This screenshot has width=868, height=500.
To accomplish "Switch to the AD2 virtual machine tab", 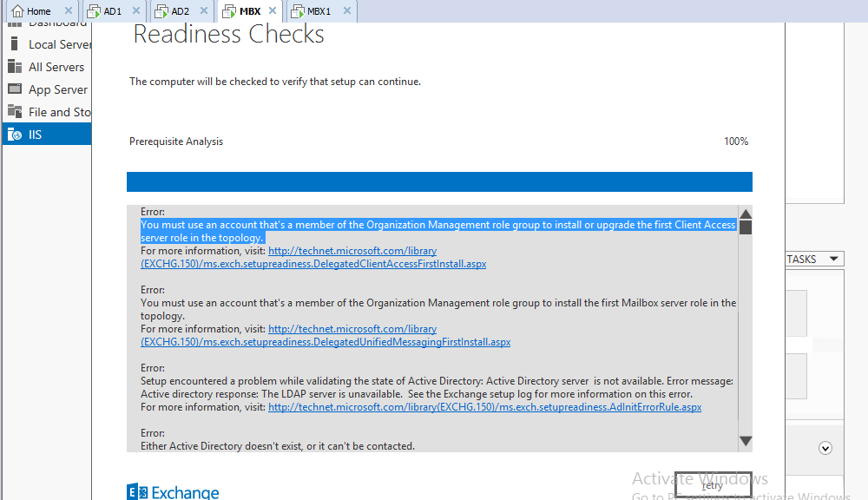I will coord(180,11).
